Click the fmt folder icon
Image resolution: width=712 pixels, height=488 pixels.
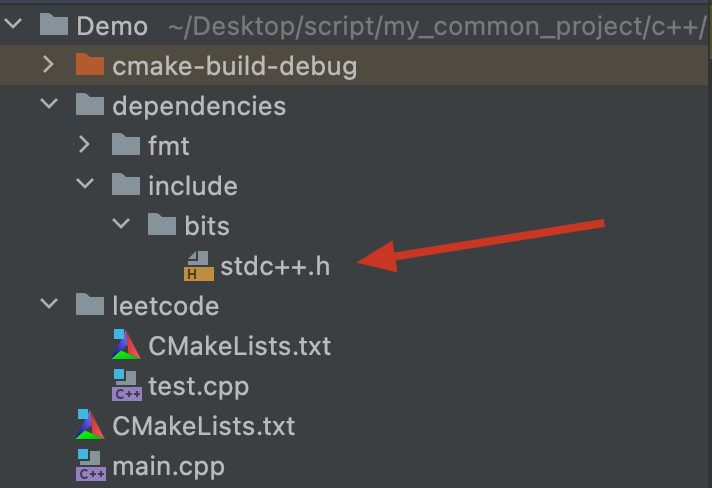(126, 144)
